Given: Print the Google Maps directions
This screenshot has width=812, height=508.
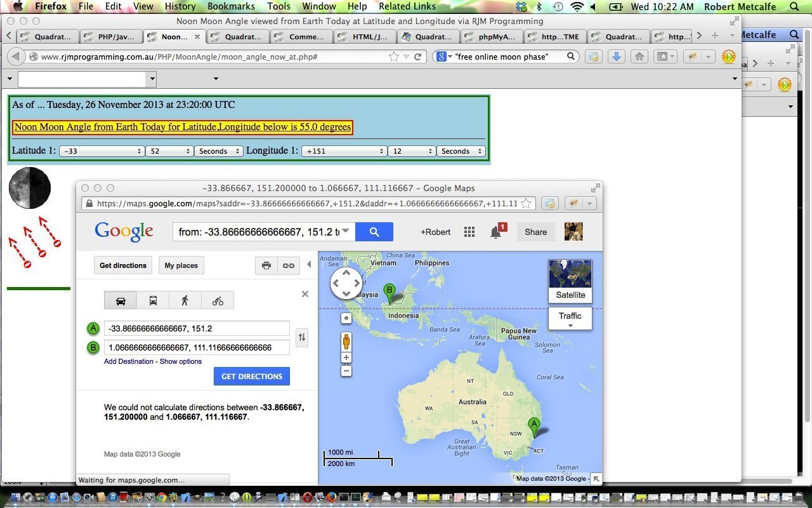Looking at the screenshot, I should pyautogui.click(x=266, y=265).
